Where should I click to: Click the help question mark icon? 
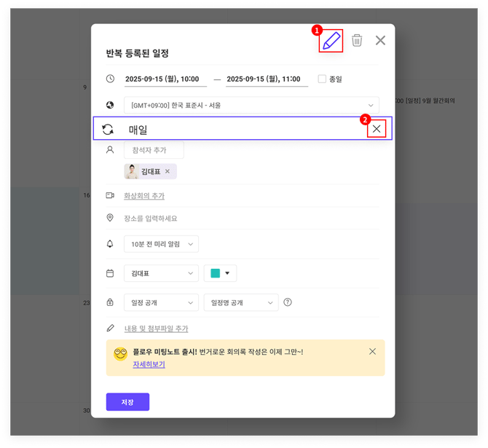tap(288, 302)
